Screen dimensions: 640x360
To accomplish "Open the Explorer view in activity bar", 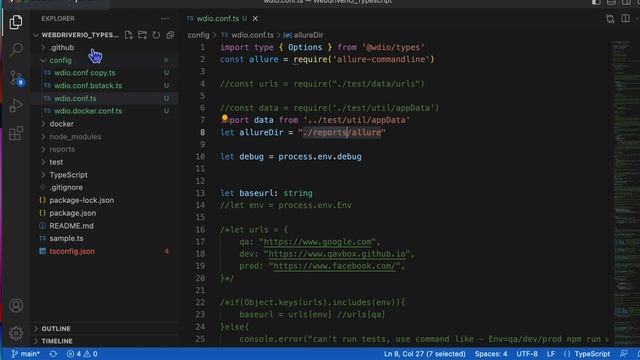I will coord(16,22).
